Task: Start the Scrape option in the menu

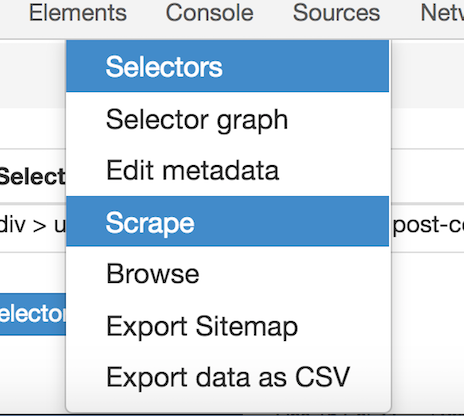Action: tap(227, 221)
